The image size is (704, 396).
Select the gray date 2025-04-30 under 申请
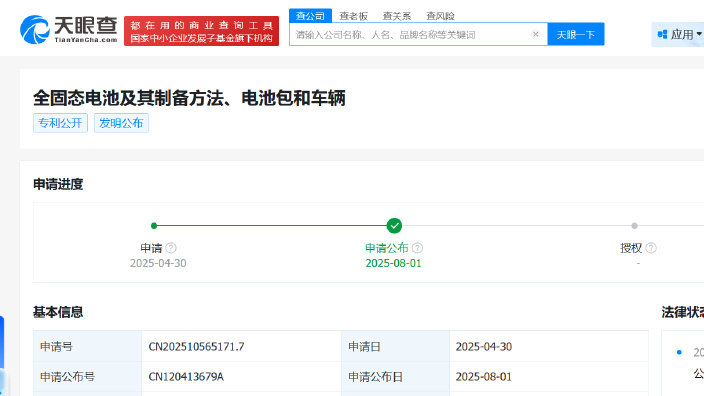point(158,263)
